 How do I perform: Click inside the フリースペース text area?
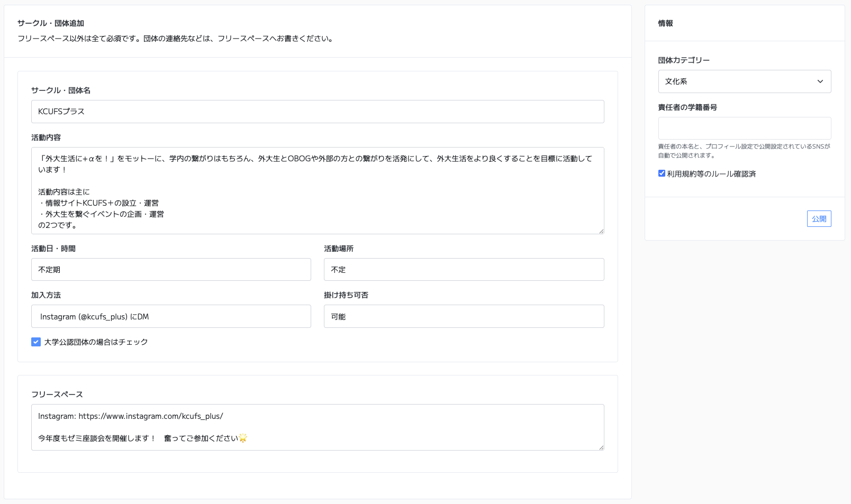[318, 427]
